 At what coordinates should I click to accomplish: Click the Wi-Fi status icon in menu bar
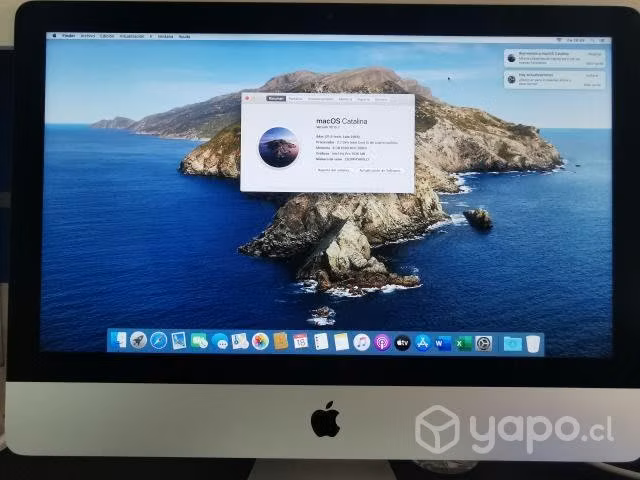coord(559,40)
